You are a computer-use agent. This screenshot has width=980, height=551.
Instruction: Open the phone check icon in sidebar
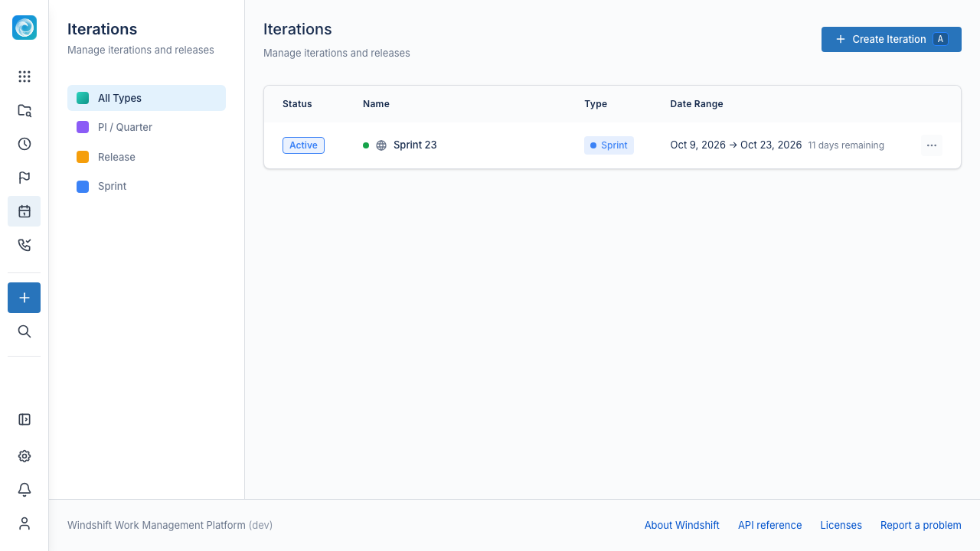[24, 245]
